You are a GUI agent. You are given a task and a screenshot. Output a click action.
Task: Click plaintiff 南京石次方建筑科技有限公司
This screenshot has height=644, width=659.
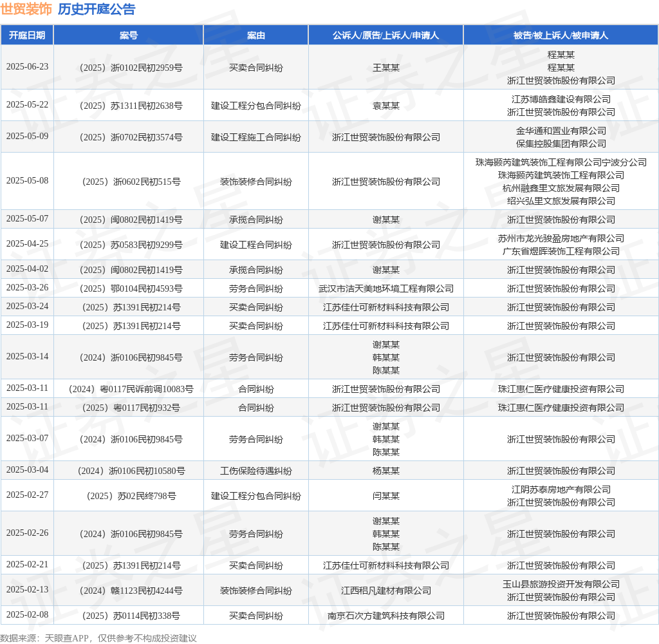(x=386, y=616)
